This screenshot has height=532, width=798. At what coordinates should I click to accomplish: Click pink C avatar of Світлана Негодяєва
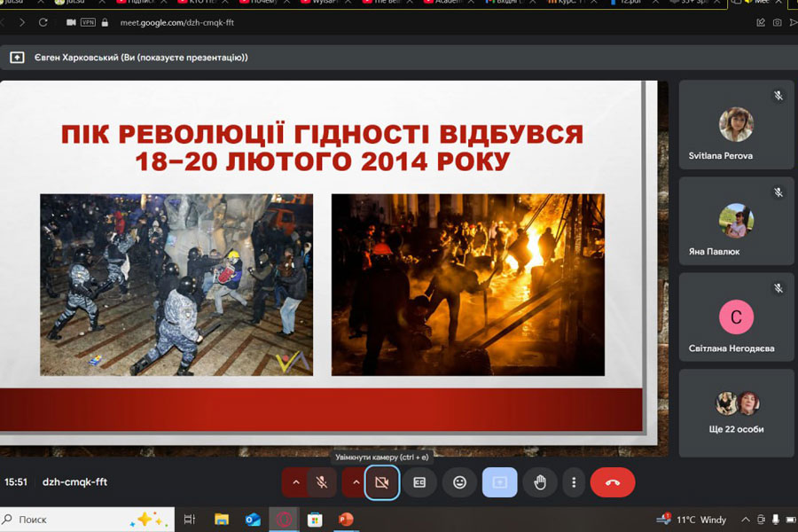tap(736, 317)
